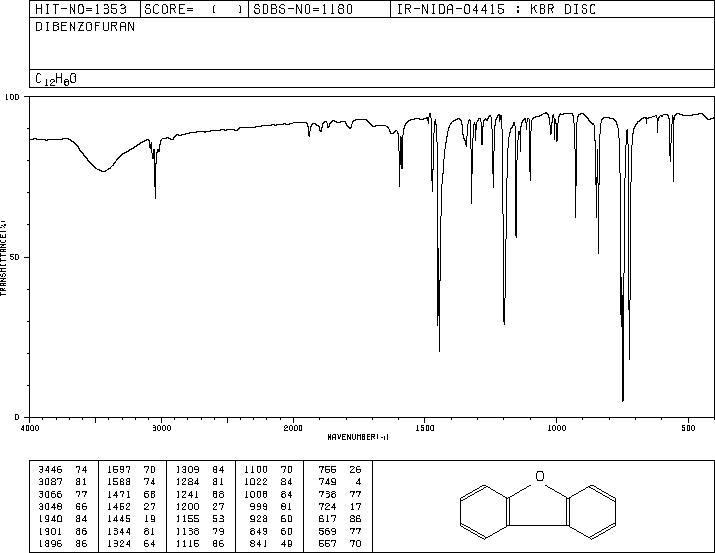Click the 1000 x-axis tick label
This screenshot has height=553, width=715.
coord(556,428)
